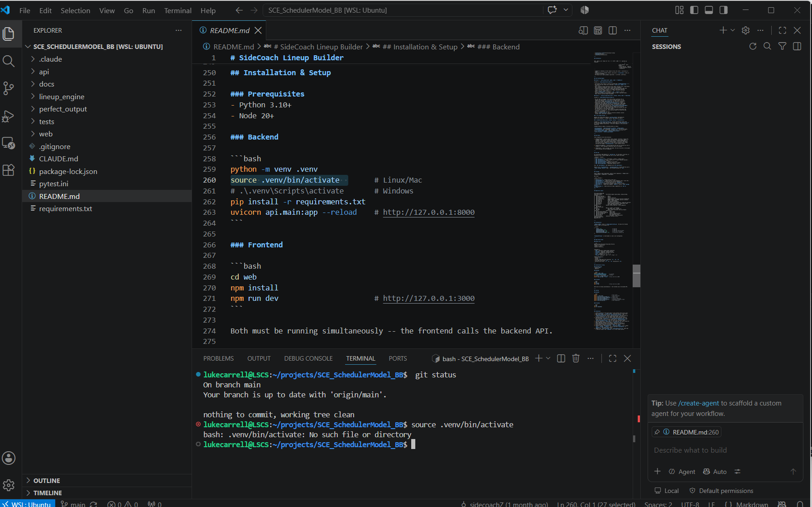Open the Extensions view
This screenshot has width=812, height=507.
click(x=9, y=170)
